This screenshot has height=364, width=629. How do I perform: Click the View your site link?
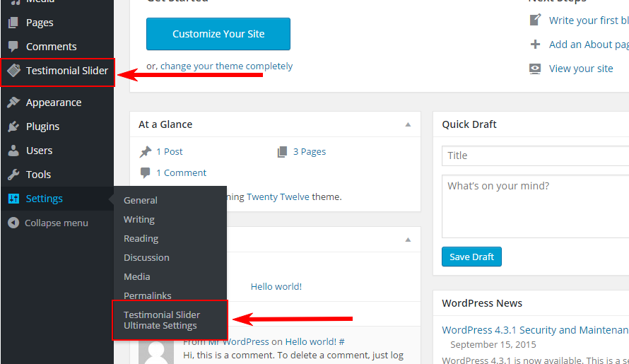pos(581,69)
